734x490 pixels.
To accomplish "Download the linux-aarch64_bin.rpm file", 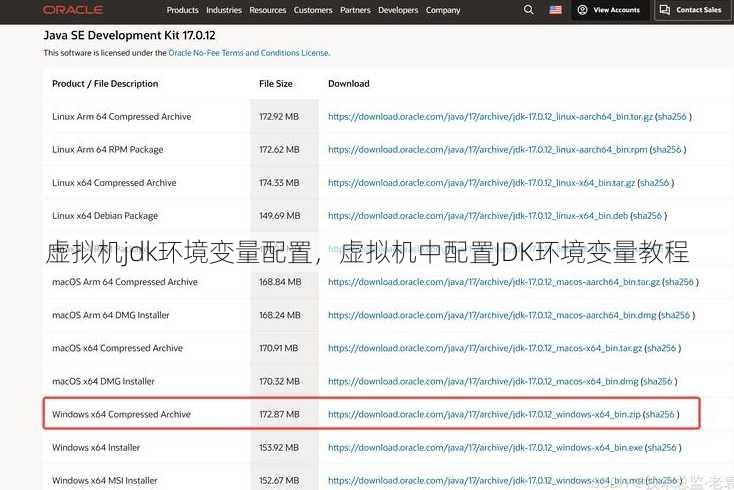I will (x=487, y=150).
